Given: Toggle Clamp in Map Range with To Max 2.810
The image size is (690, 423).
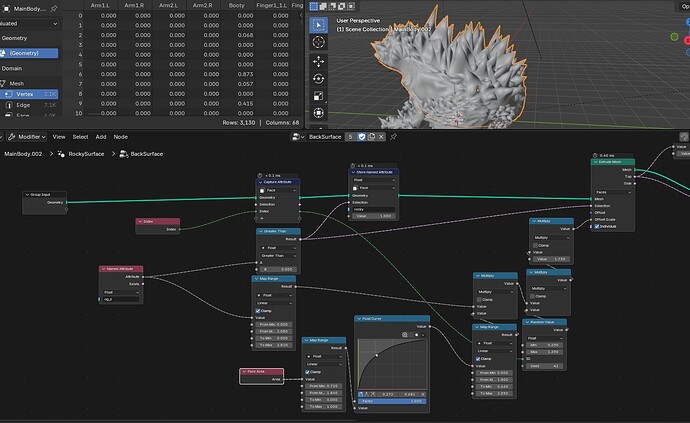Looking at the screenshot, I should (x=258, y=311).
